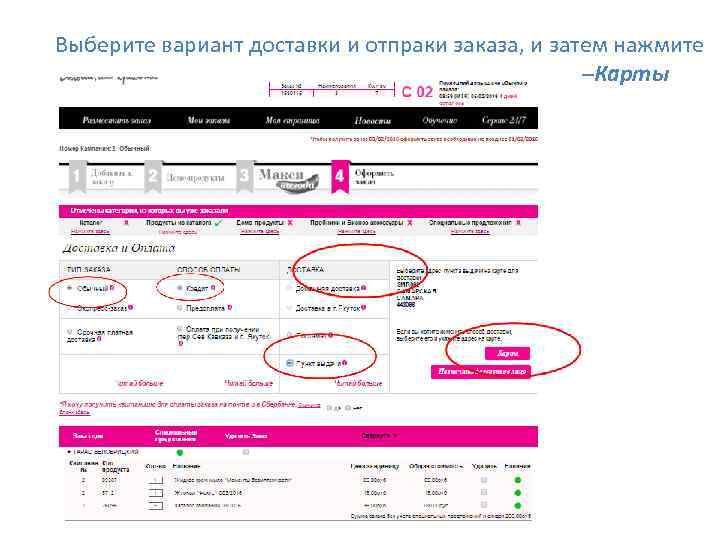Click info icon next to Доставка в г. Якутск
Screen dimensions: 720x540
(x=364, y=307)
